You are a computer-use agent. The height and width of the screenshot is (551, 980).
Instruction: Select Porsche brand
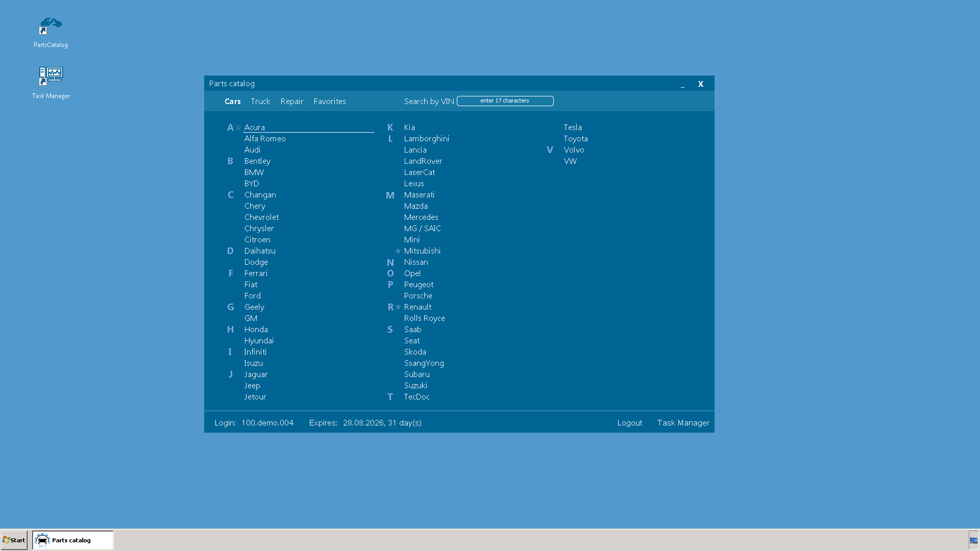[x=418, y=296]
